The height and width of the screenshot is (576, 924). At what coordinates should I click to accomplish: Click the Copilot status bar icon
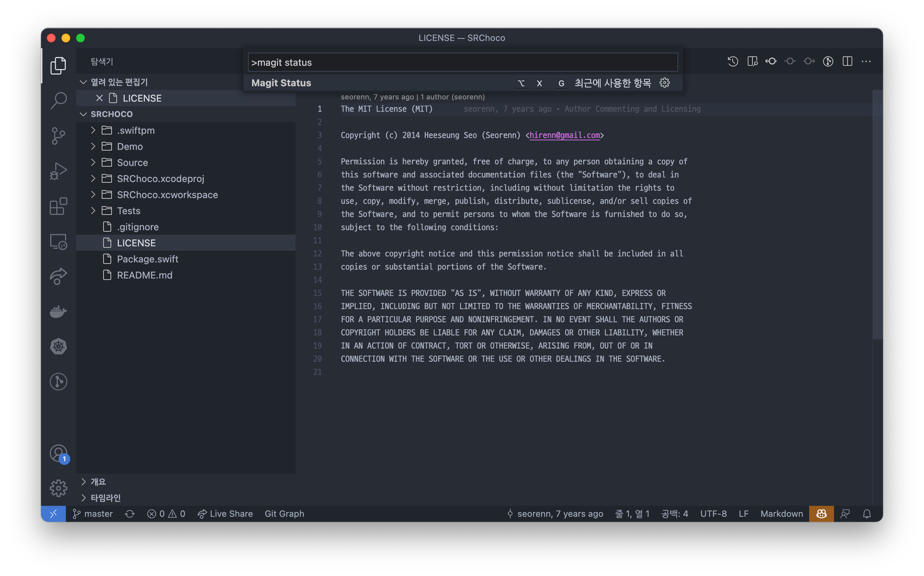point(821,514)
